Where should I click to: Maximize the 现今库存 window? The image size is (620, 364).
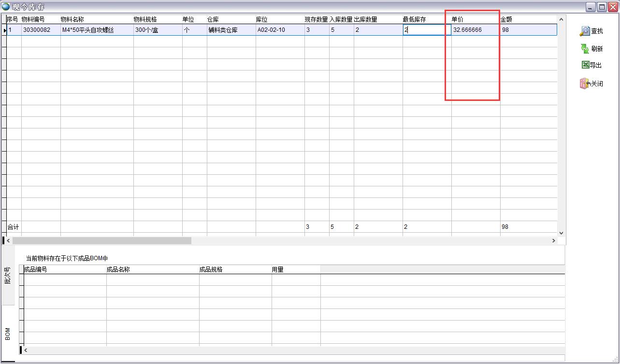602,7
